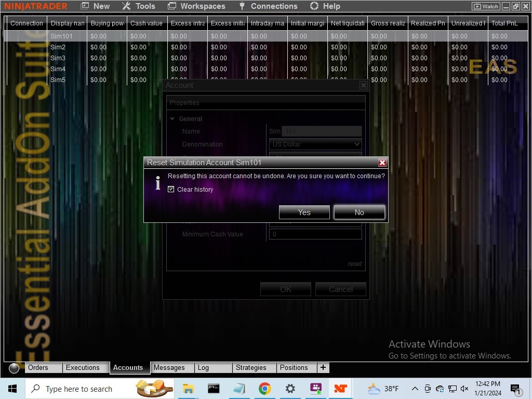532x399 pixels.
Task: Select the Sim101 account row
Action: 266,36
